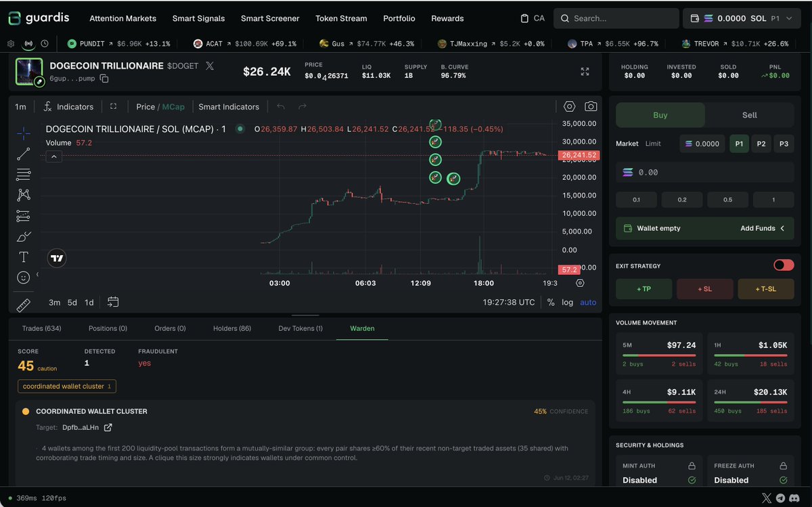Open chart settings hexagon icon

[x=569, y=106]
